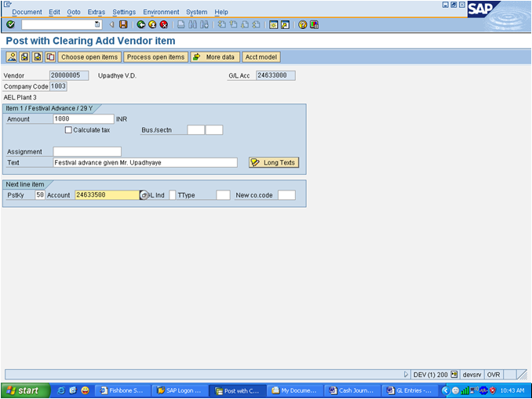Click the yellow Help question icon
The height and width of the screenshot is (399, 532).
(x=302, y=25)
